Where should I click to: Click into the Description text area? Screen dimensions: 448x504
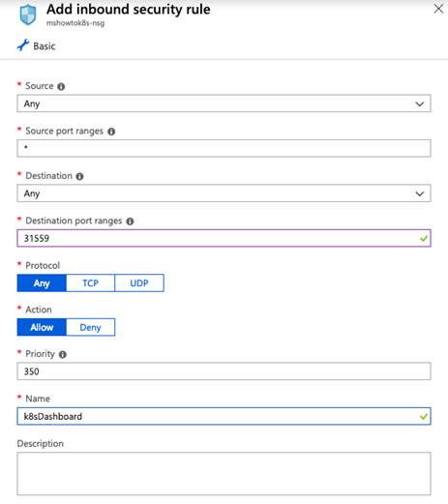tap(224, 474)
